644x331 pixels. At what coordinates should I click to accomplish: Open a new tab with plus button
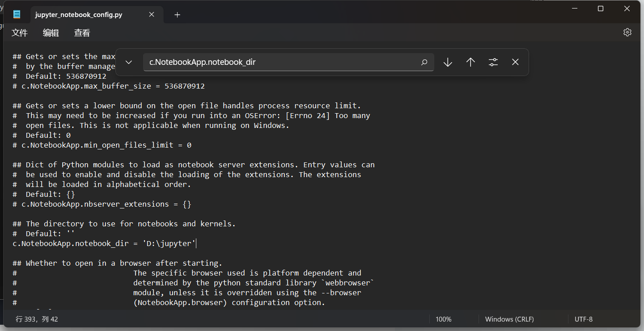[x=177, y=14]
